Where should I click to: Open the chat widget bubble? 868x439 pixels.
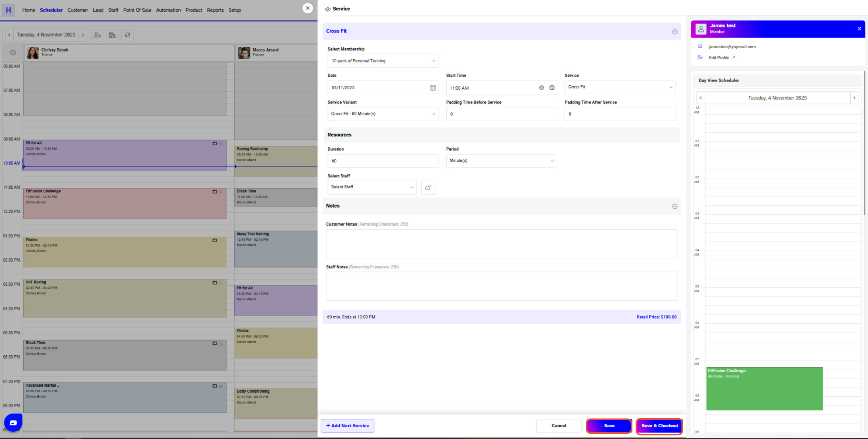tap(13, 423)
